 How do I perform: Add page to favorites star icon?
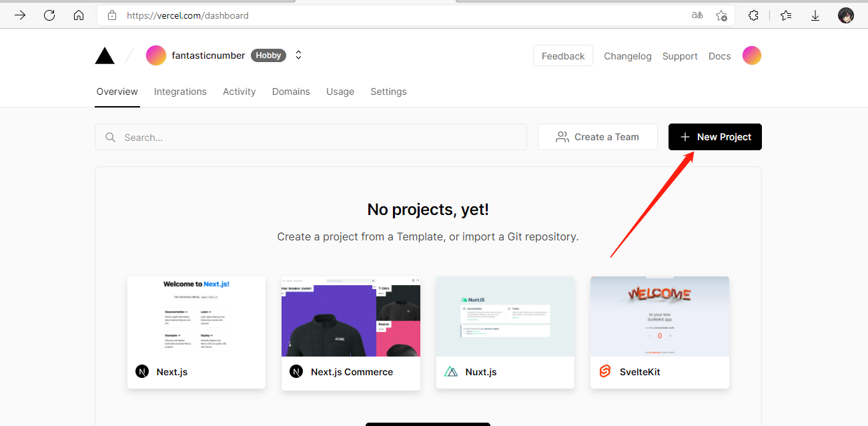point(721,15)
